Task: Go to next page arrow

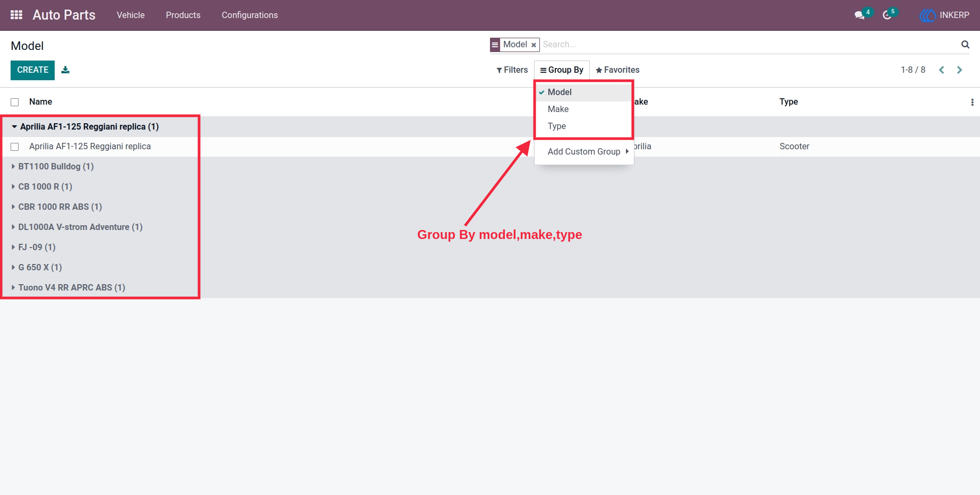Action: [959, 70]
